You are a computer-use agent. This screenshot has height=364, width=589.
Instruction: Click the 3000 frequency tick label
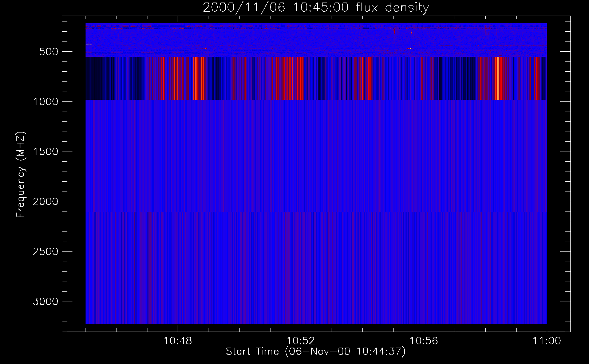click(46, 301)
